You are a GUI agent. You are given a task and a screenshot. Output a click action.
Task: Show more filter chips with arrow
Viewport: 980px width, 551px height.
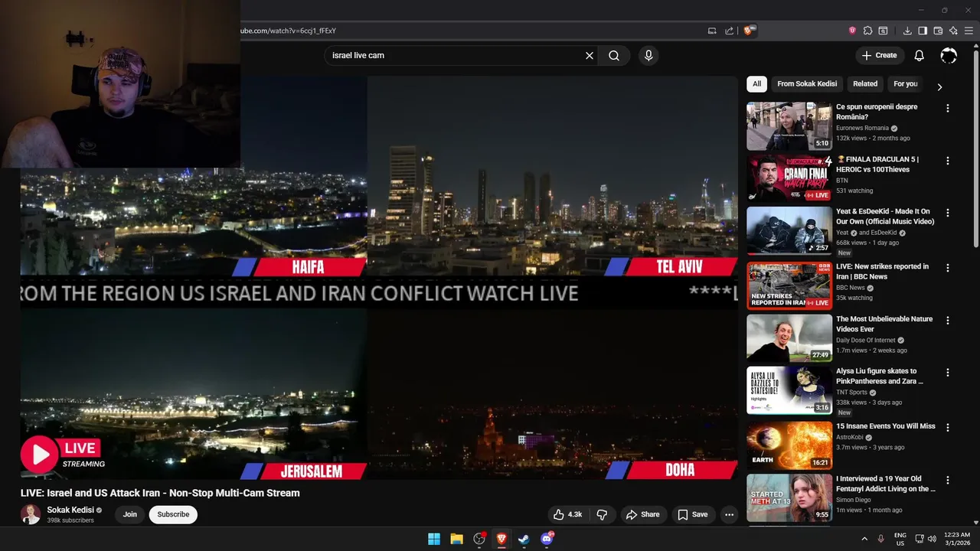tap(939, 86)
